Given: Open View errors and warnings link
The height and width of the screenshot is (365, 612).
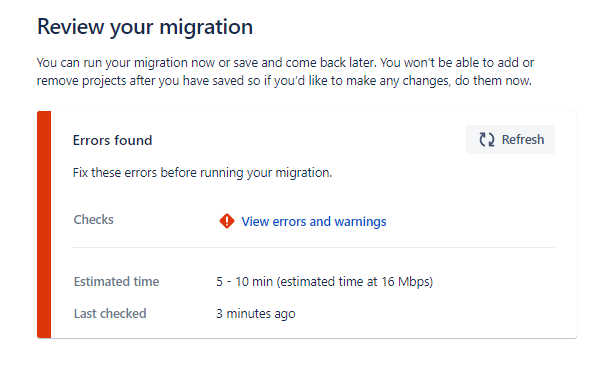Looking at the screenshot, I should tap(314, 221).
